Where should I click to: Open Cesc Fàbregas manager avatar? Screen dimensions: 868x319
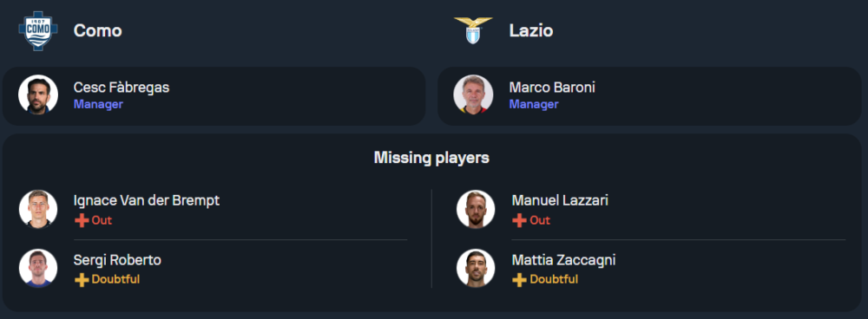point(38,94)
